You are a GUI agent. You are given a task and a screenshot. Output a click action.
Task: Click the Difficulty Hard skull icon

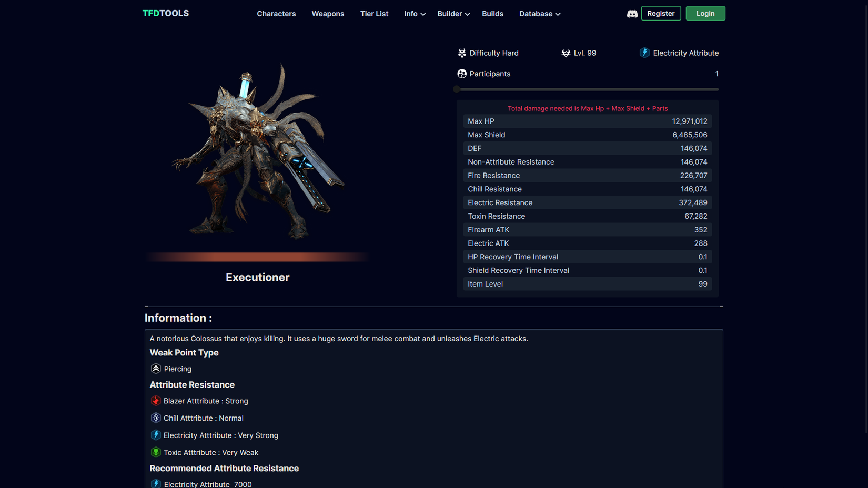click(x=461, y=53)
